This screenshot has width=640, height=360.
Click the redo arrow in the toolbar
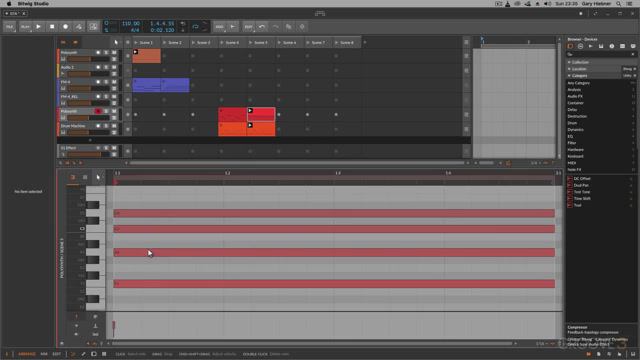(x=276, y=27)
